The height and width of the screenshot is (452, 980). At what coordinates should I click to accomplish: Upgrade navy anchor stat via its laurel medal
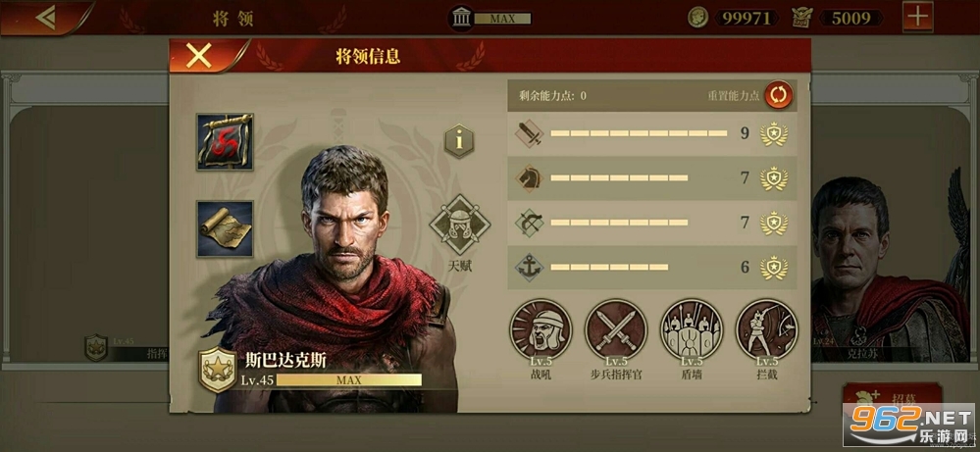(x=774, y=268)
